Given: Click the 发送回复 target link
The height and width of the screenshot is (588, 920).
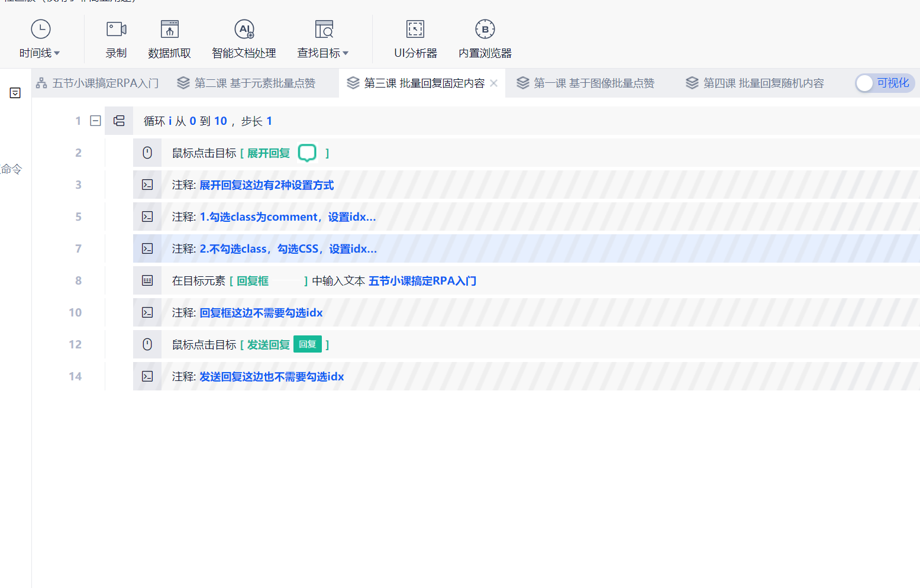Looking at the screenshot, I should pos(269,345).
